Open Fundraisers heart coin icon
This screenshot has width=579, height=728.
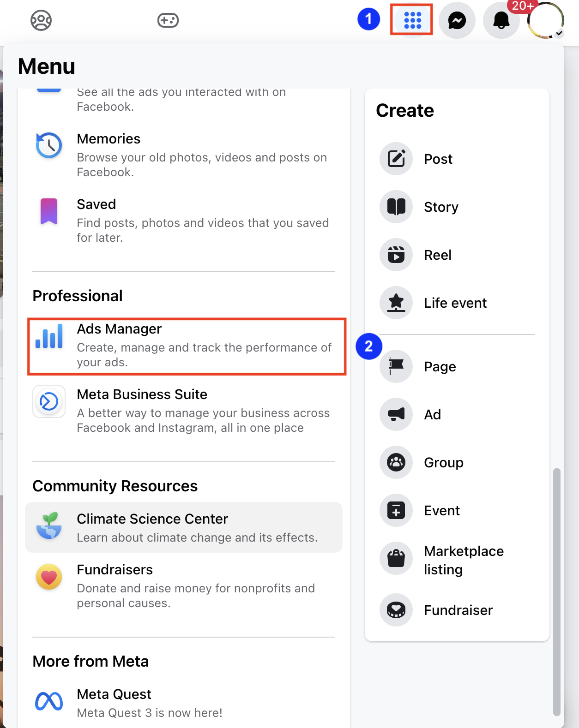tap(49, 577)
